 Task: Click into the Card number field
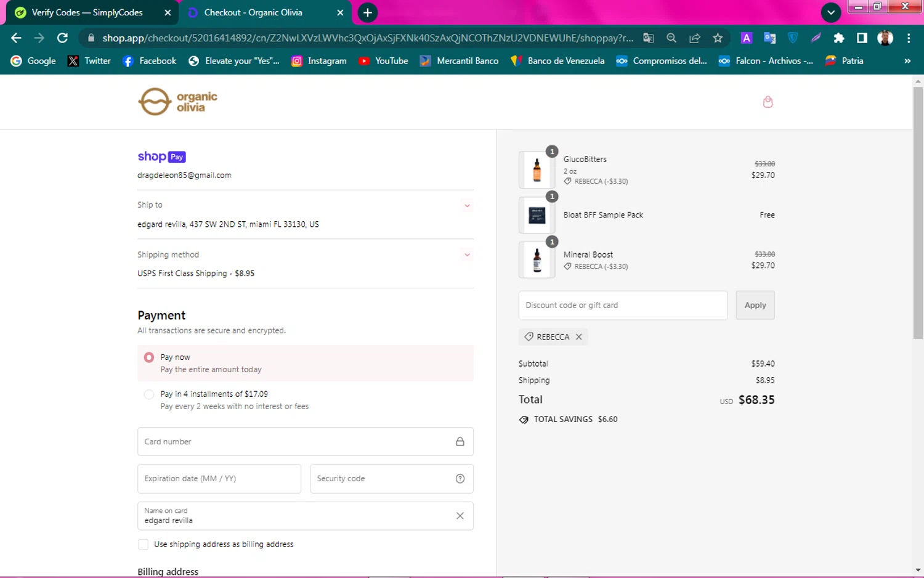[306, 442]
